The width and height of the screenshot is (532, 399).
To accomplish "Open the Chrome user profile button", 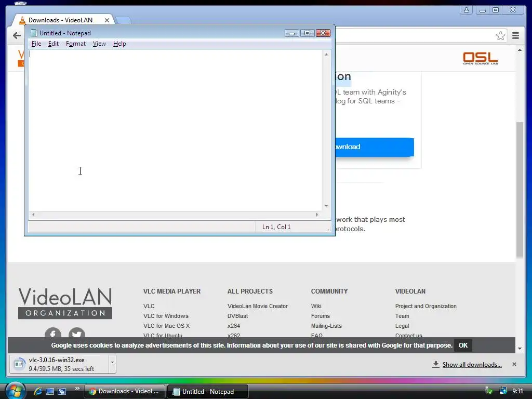I will point(467,10).
